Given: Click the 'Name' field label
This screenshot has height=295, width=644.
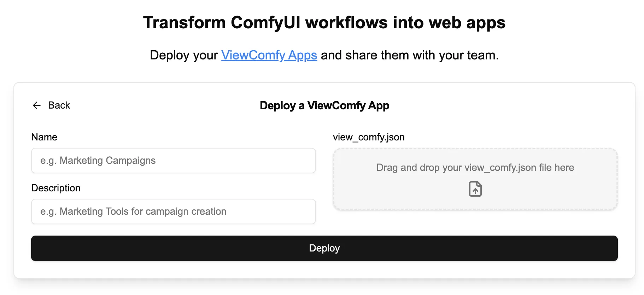Looking at the screenshot, I should [44, 137].
